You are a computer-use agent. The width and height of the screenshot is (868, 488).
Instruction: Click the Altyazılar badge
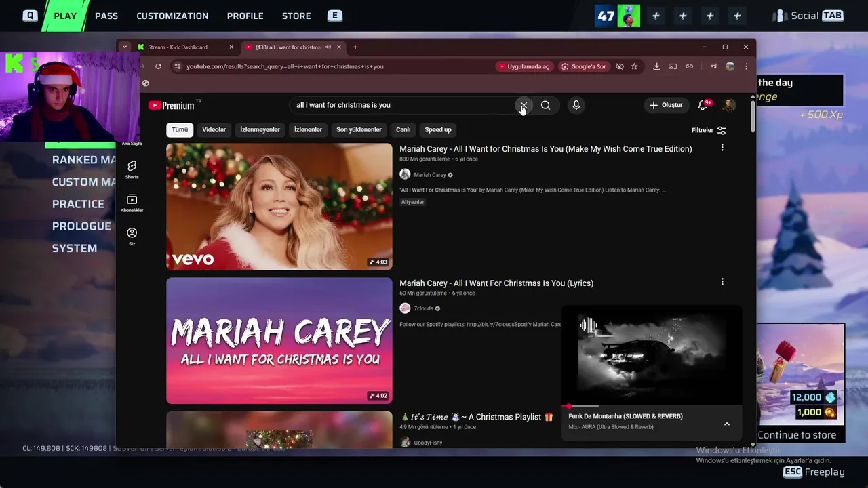[412, 202]
